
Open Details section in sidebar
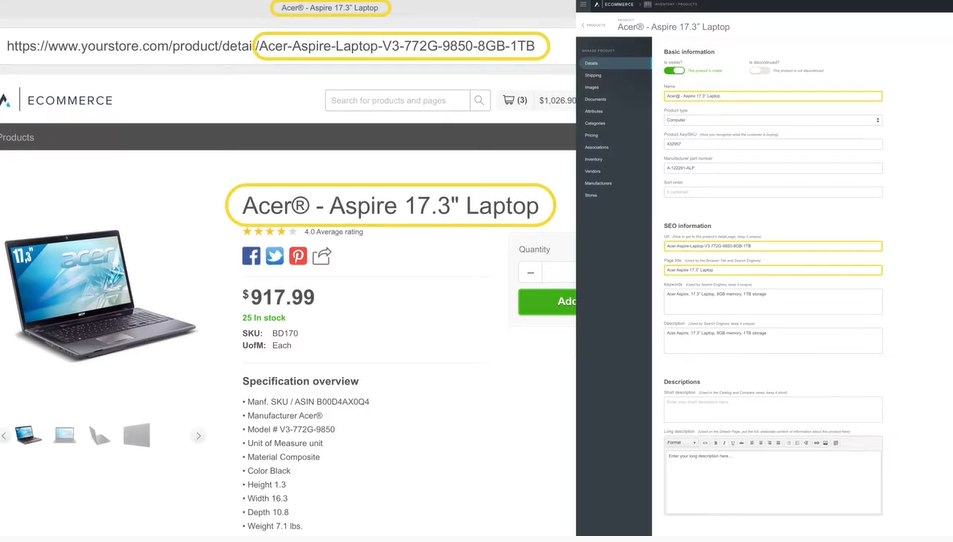point(613,63)
